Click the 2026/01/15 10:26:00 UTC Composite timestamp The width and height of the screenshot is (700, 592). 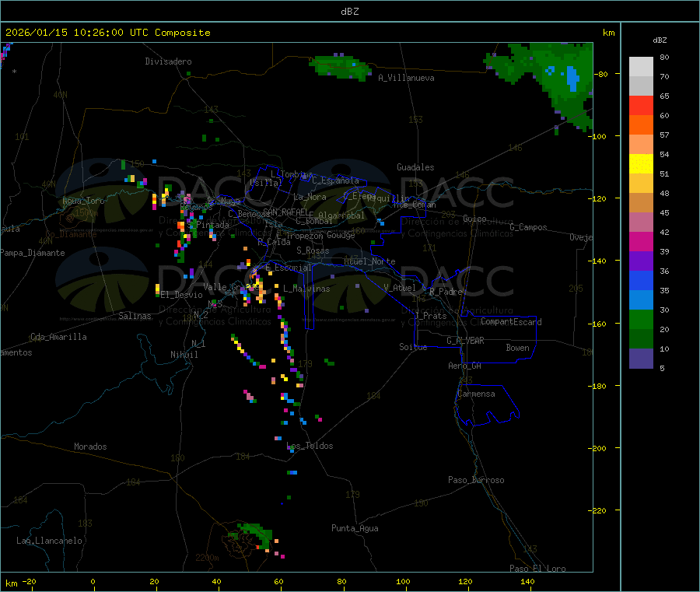(x=107, y=33)
